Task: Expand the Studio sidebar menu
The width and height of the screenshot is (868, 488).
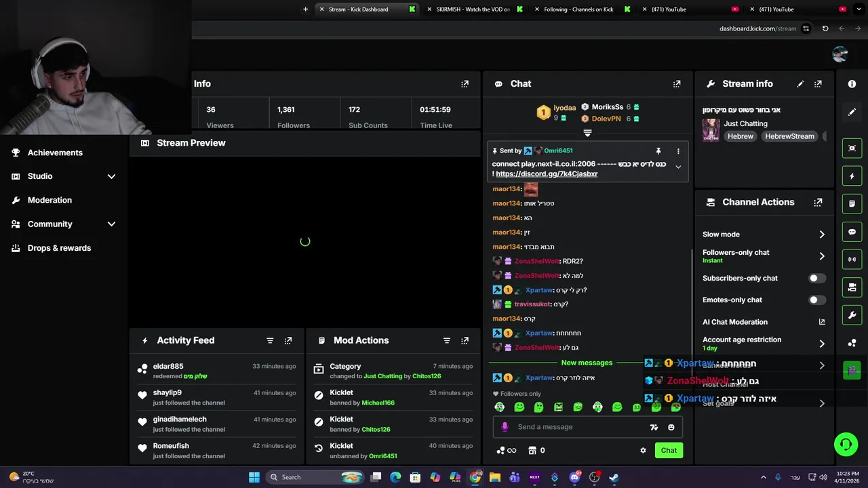Action: pyautogui.click(x=111, y=176)
